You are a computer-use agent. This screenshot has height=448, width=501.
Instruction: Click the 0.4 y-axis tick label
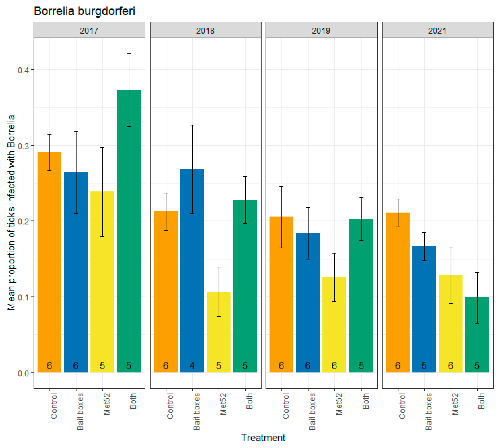click(x=23, y=70)
